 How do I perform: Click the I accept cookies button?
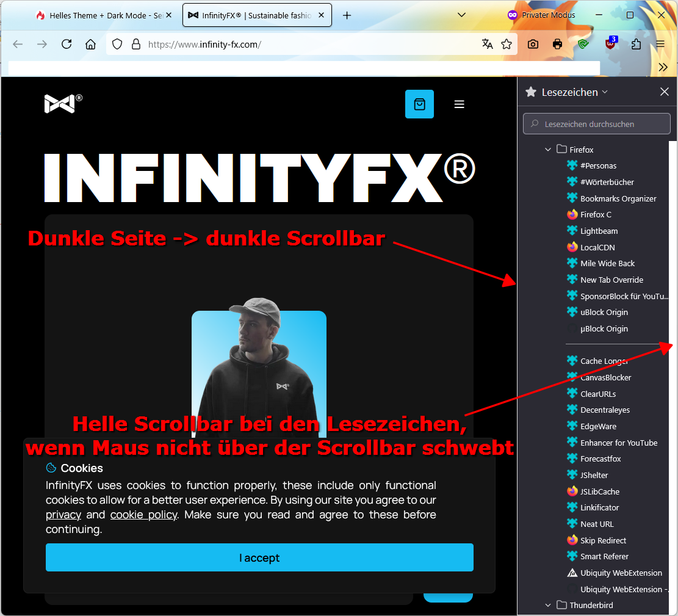[x=259, y=557]
